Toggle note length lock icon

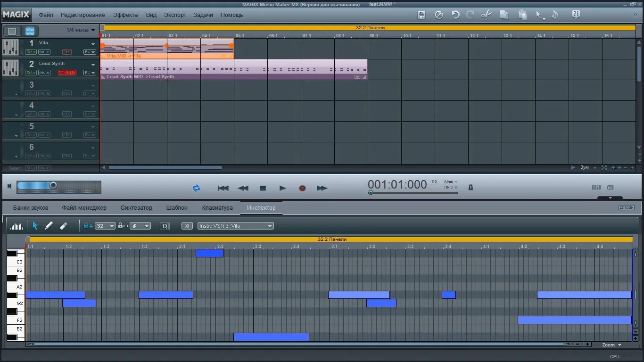pyautogui.click(x=123, y=226)
